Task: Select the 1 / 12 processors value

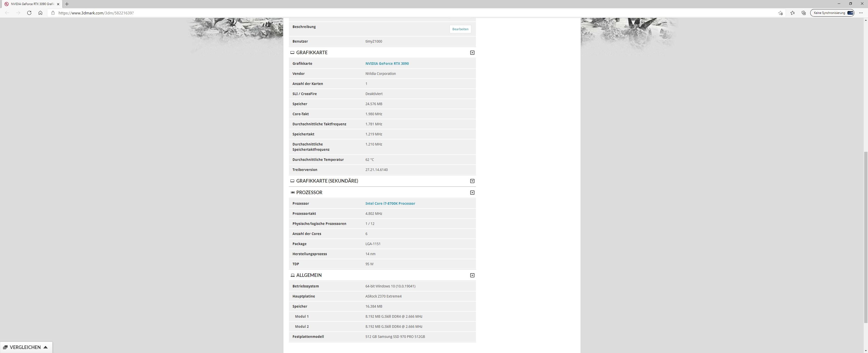Action: pyautogui.click(x=370, y=224)
